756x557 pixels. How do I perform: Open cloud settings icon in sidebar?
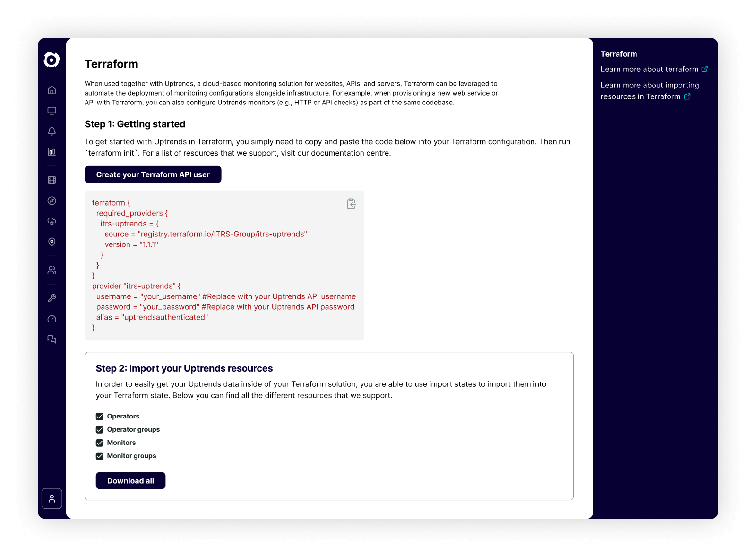[x=52, y=221]
